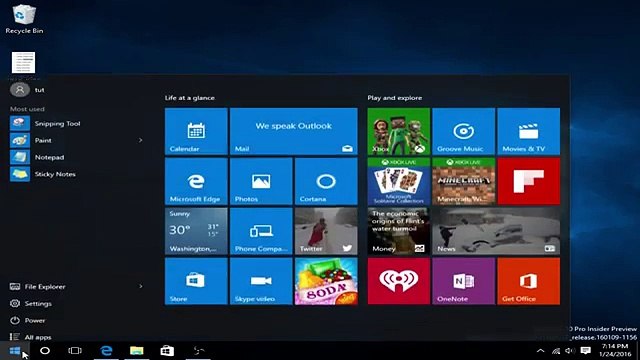Open the Minecraft tile
The width and height of the screenshot is (640, 360).
pyautogui.click(x=463, y=181)
